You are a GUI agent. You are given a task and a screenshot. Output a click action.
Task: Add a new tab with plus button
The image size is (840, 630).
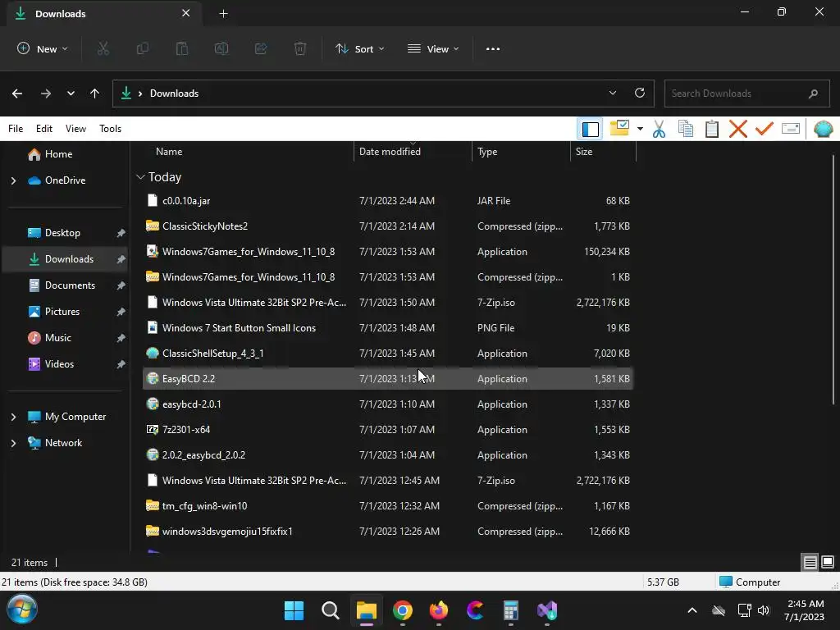coord(223,14)
